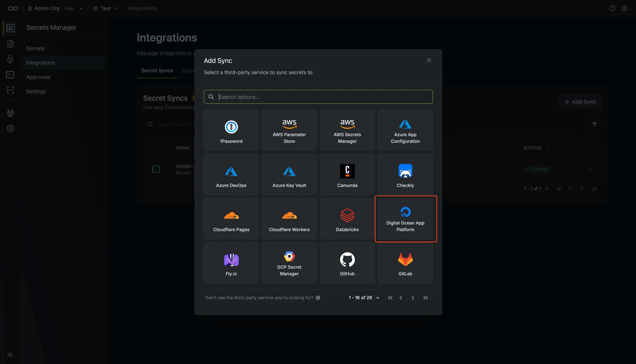Click the Search options field
Image resolution: width=636 pixels, height=364 pixels.
318,97
